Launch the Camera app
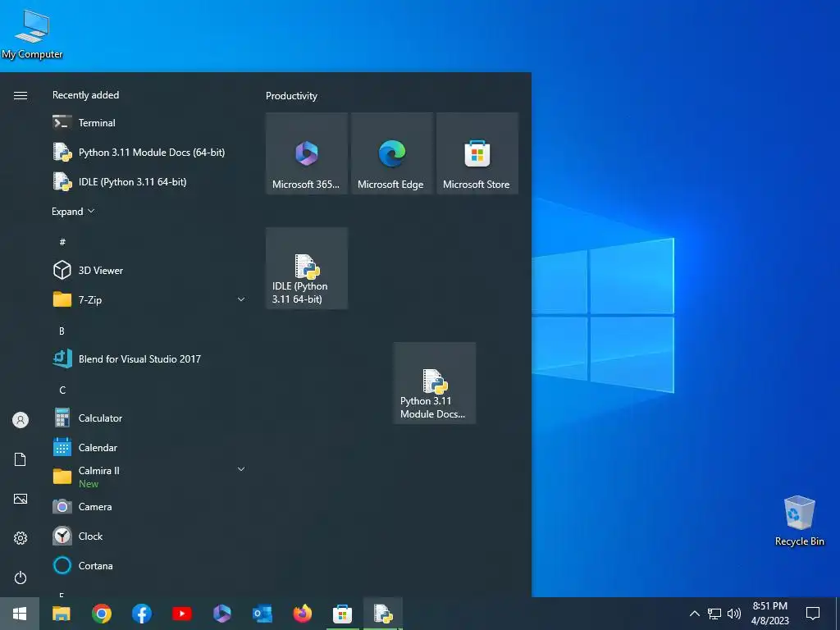Screen dimensions: 840x630 150,506
